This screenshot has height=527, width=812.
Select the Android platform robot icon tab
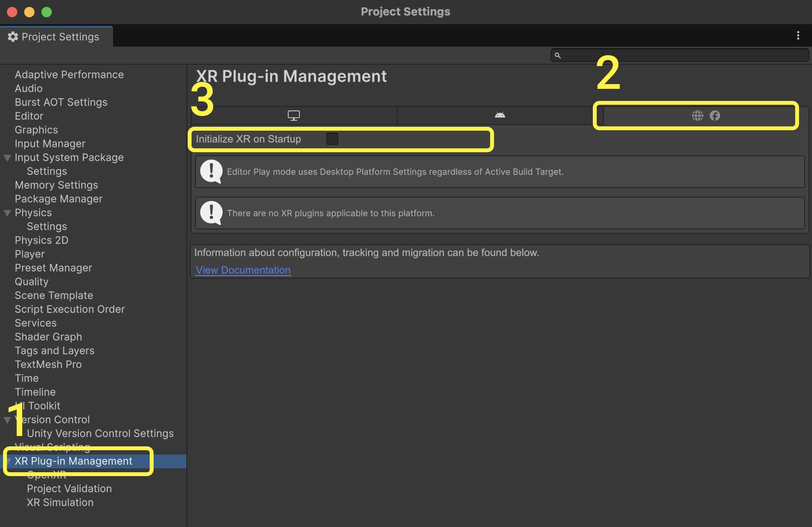(500, 115)
